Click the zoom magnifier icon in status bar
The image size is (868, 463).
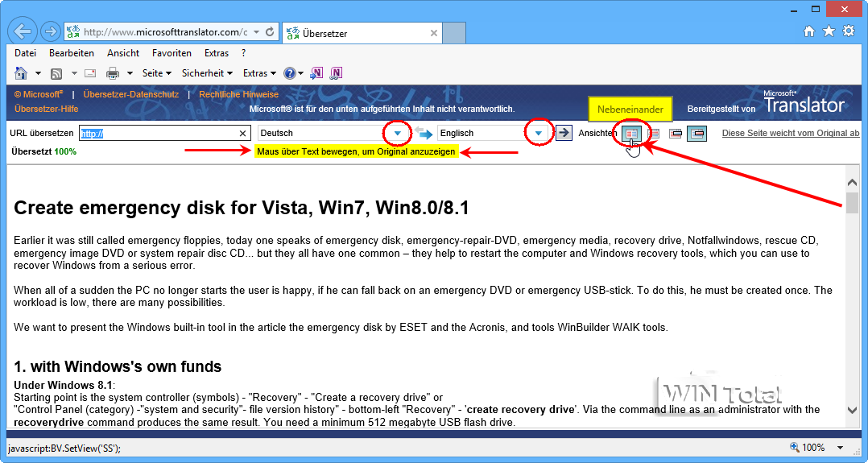(795, 447)
